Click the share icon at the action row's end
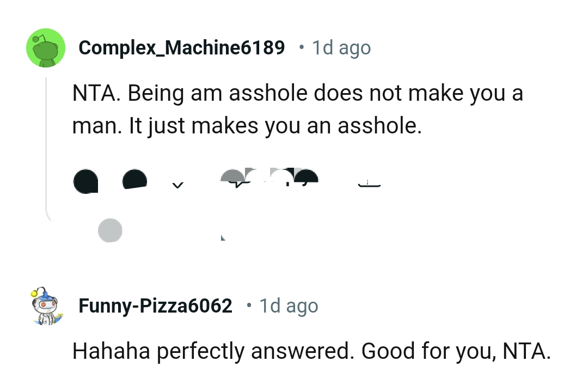The height and width of the screenshot is (379, 588). (370, 185)
